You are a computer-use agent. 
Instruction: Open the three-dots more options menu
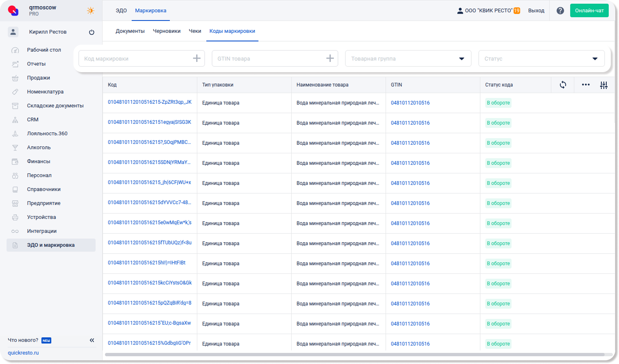pyautogui.click(x=585, y=85)
